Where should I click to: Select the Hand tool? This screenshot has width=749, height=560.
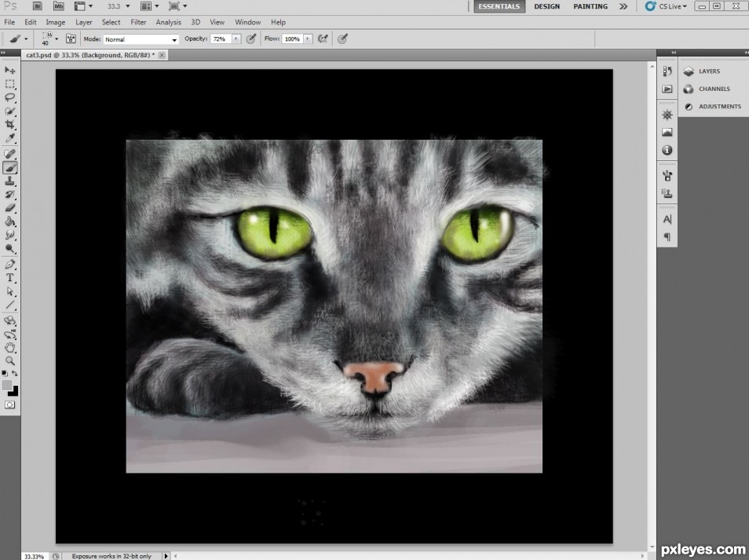10,347
